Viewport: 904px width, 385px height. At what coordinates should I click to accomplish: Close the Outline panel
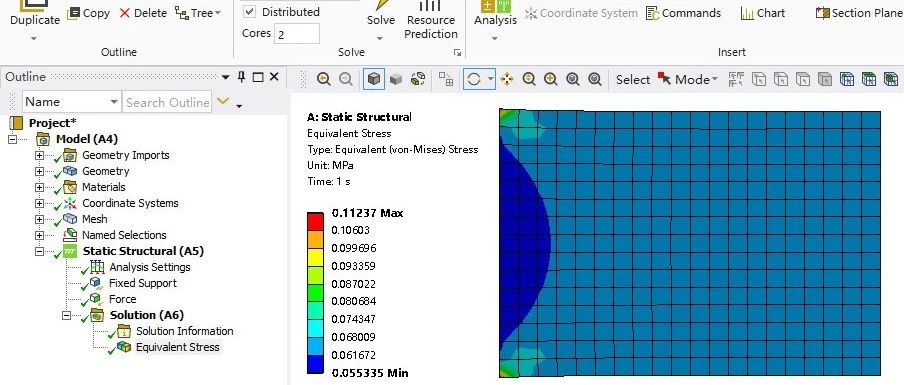(274, 77)
